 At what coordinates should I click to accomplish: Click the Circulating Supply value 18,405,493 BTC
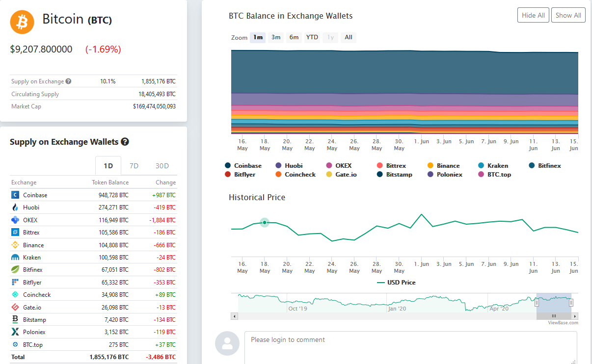tap(157, 94)
